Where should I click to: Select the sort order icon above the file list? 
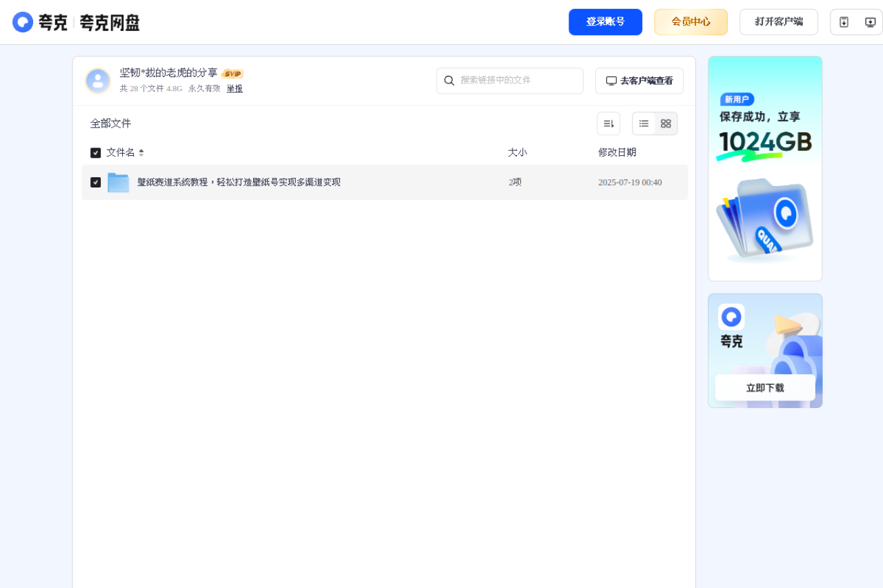tap(608, 123)
